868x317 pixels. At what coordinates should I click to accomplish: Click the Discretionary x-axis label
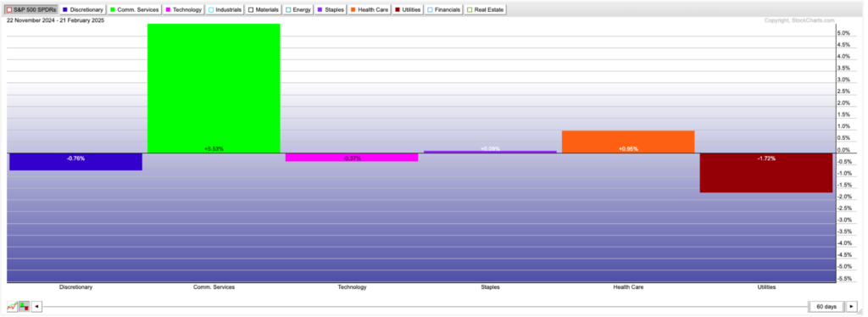point(75,287)
